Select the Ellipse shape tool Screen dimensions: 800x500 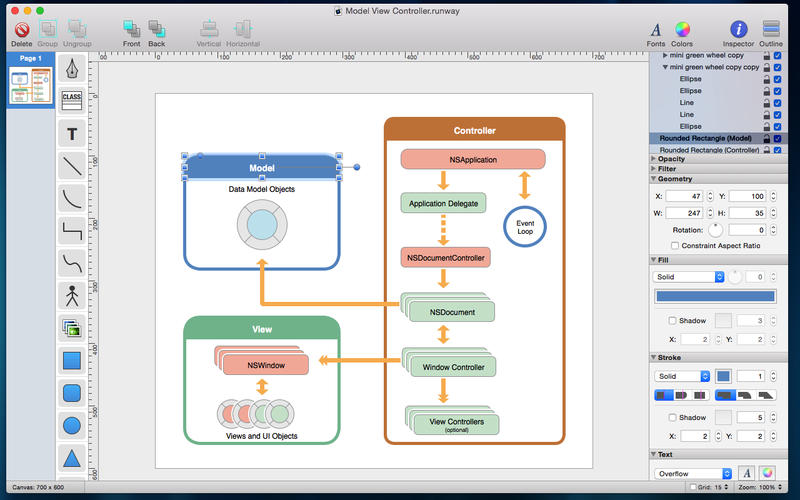point(72,426)
